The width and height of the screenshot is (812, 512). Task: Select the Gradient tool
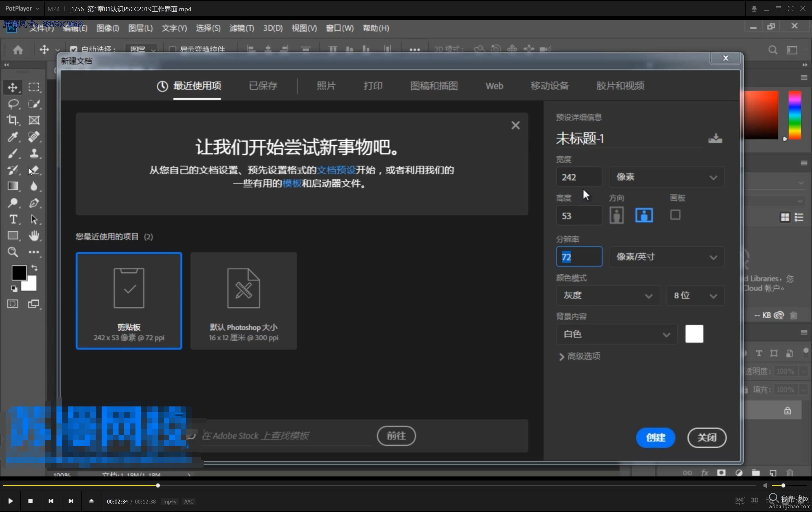(13, 186)
